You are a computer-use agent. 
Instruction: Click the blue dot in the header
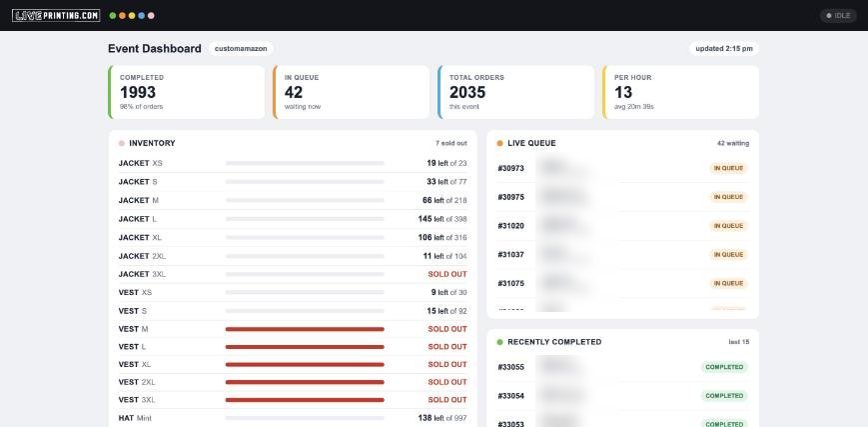click(142, 16)
